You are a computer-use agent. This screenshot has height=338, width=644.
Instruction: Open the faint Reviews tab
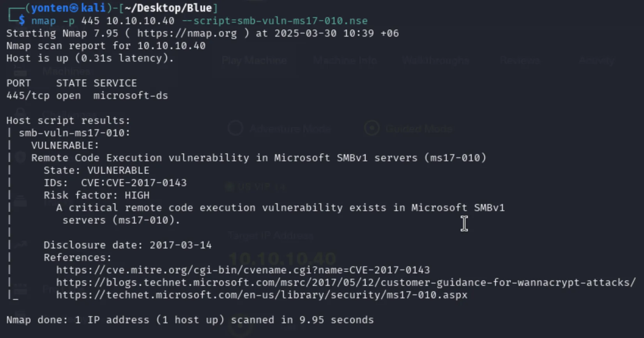coord(520,60)
